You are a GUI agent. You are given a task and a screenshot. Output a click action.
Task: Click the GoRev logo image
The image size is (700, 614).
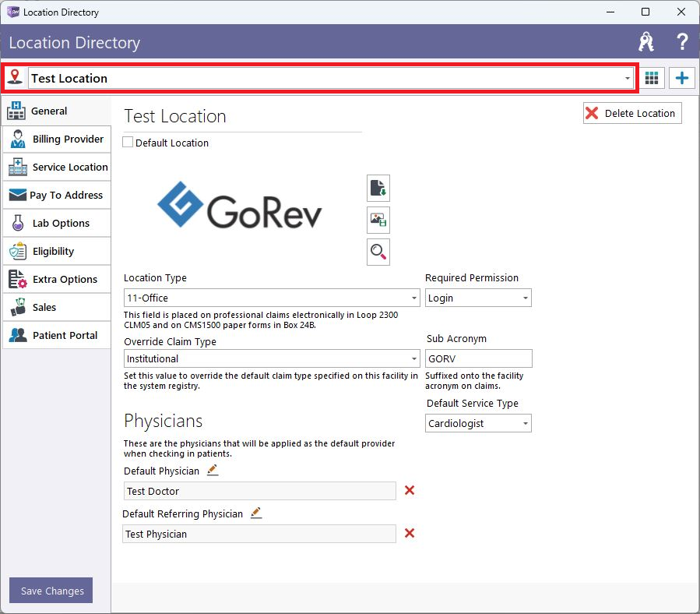[240, 206]
